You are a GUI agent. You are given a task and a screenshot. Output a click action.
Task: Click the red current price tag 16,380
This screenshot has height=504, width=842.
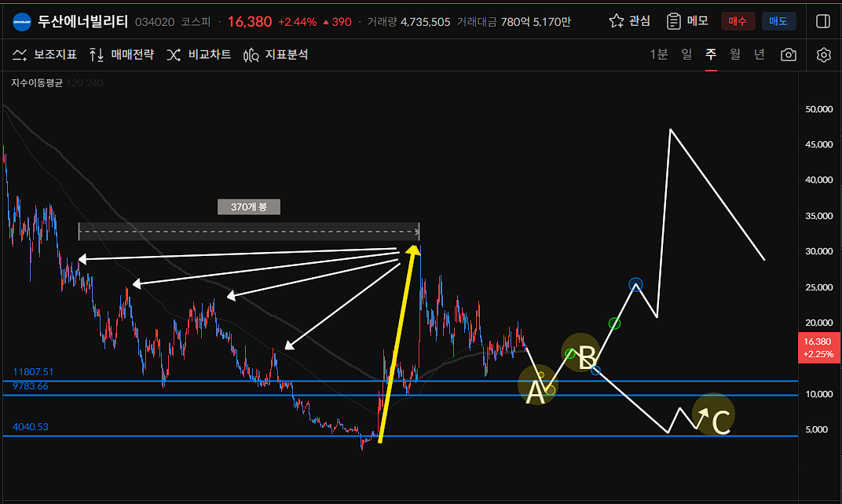(818, 348)
